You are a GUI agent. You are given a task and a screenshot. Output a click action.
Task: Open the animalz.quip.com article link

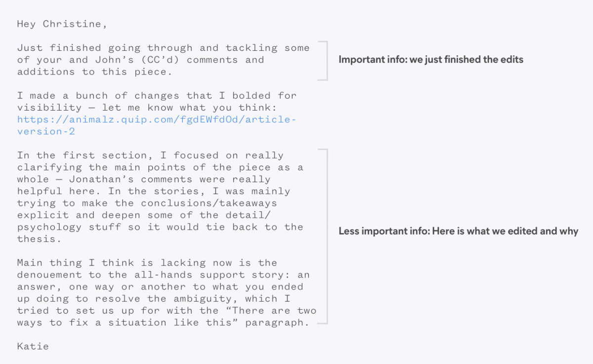[x=157, y=120]
